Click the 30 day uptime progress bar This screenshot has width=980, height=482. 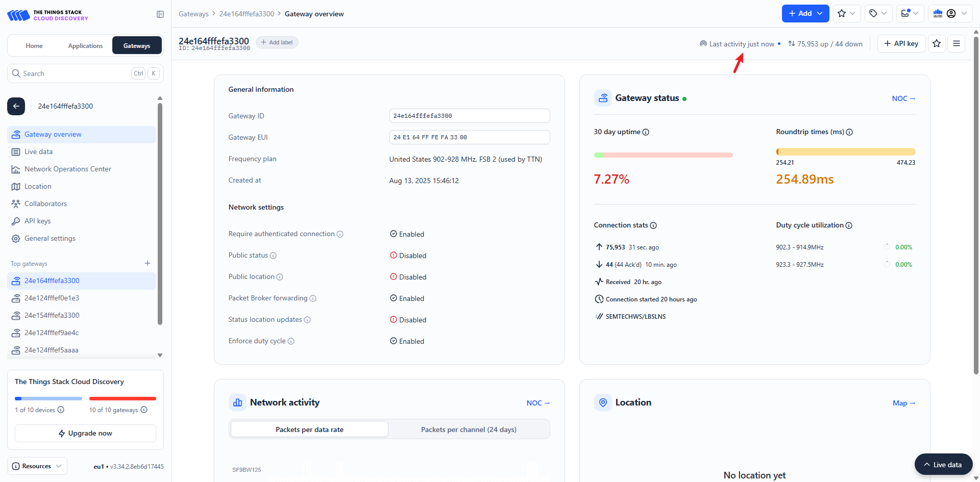(663, 155)
